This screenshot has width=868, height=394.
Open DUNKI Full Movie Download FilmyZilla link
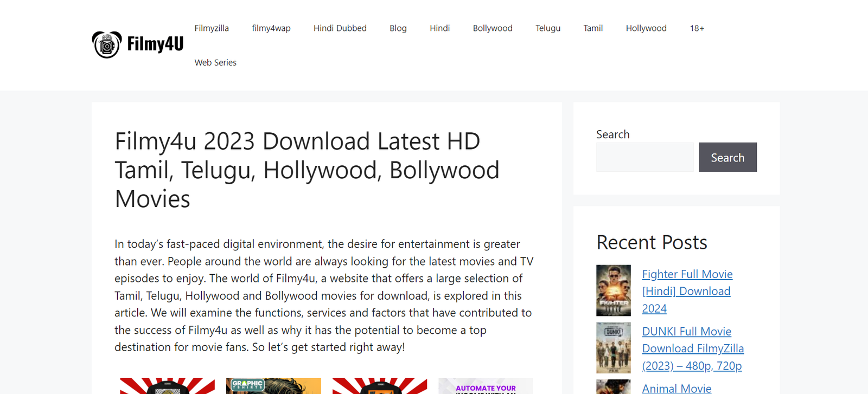click(x=693, y=348)
